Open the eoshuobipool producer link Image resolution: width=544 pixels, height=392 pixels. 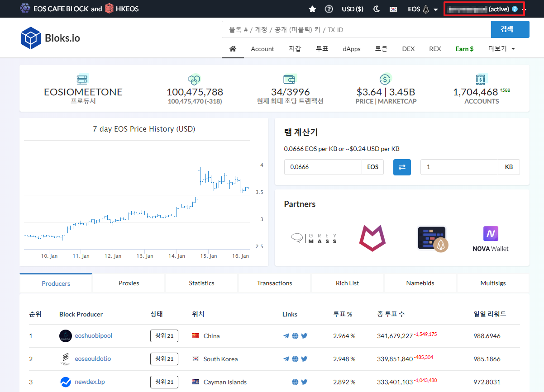coord(93,335)
